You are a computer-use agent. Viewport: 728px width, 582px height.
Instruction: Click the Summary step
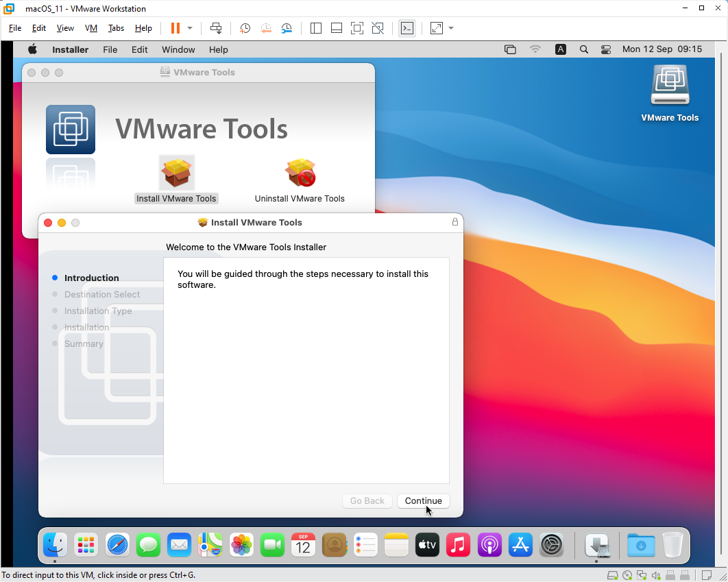coord(84,344)
